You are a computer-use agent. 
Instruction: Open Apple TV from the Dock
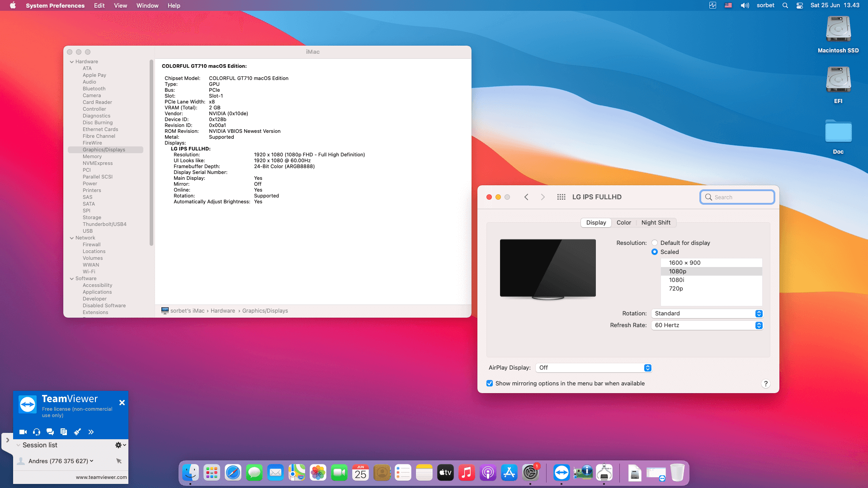click(445, 473)
